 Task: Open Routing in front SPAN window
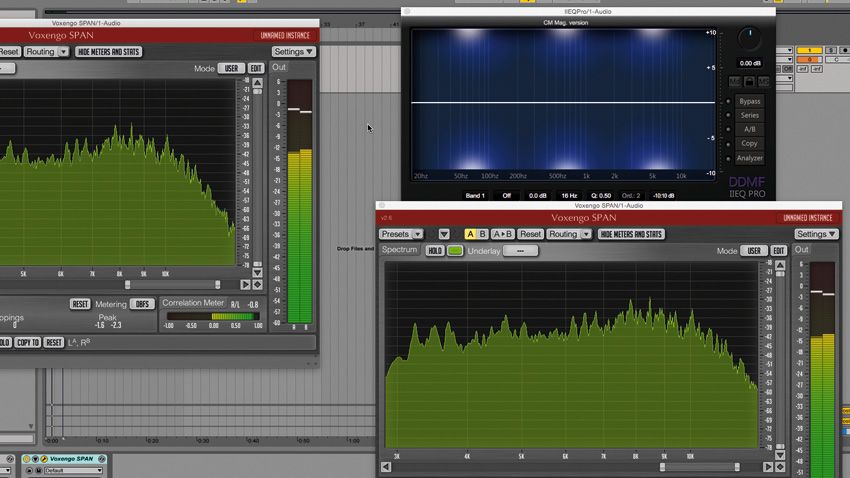click(x=563, y=234)
